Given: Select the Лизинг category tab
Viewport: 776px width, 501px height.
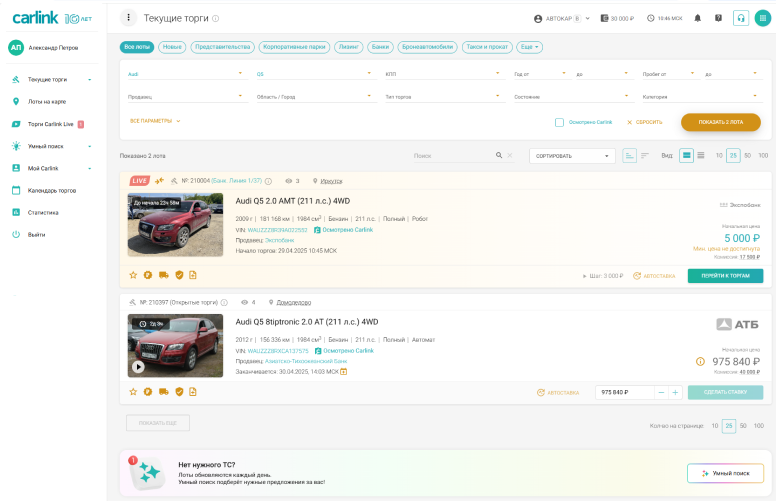Looking at the screenshot, I should click(x=348, y=47).
